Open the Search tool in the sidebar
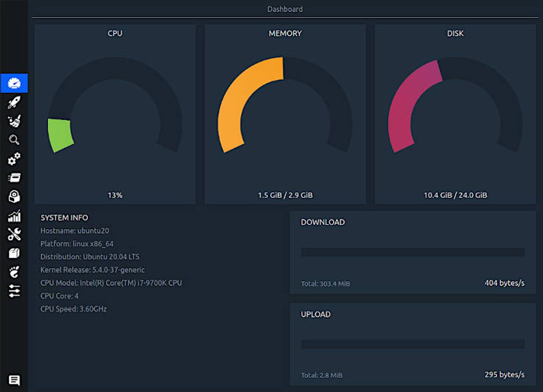 click(15, 139)
